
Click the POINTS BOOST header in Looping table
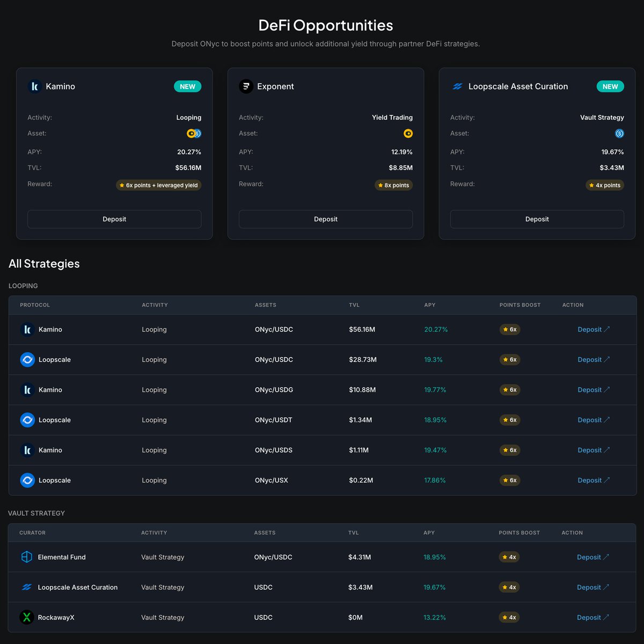coord(520,305)
